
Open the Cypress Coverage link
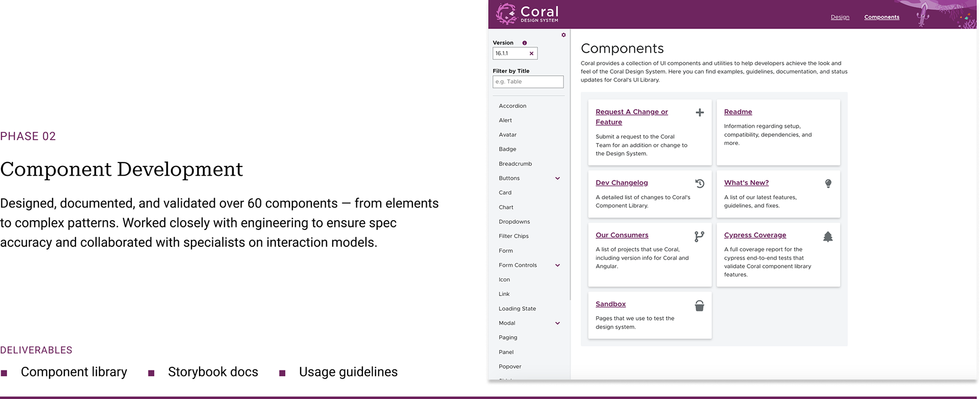click(x=755, y=235)
